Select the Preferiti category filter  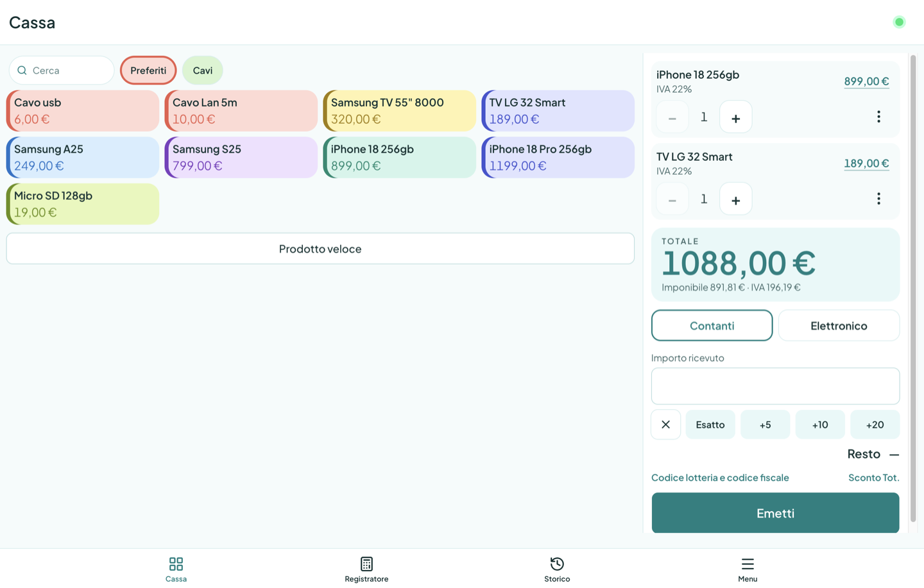click(x=148, y=71)
